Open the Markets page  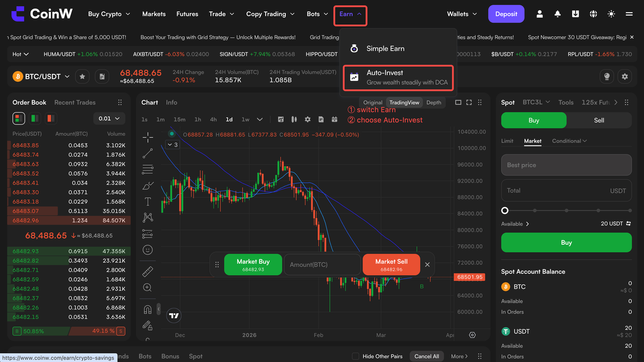coord(154,14)
